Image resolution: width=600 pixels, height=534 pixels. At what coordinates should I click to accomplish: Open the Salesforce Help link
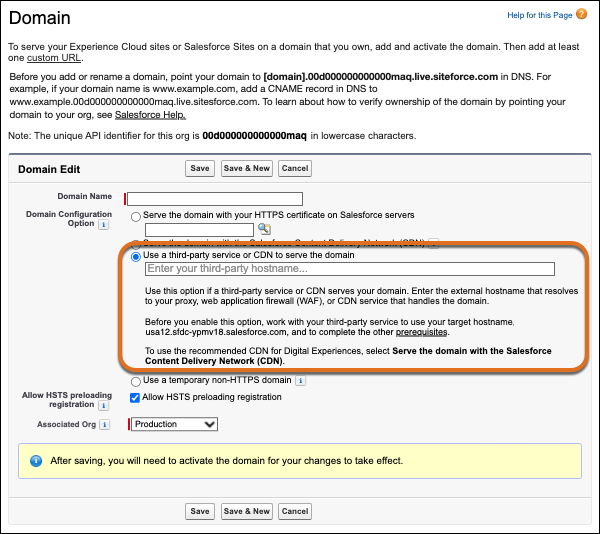pyautogui.click(x=150, y=115)
